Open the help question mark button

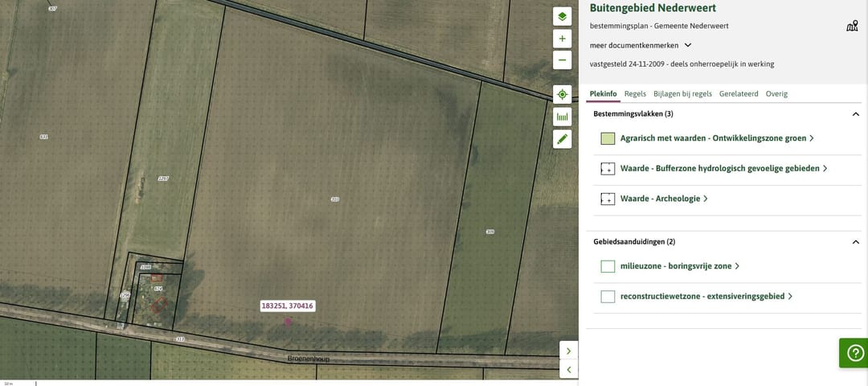[x=854, y=353]
